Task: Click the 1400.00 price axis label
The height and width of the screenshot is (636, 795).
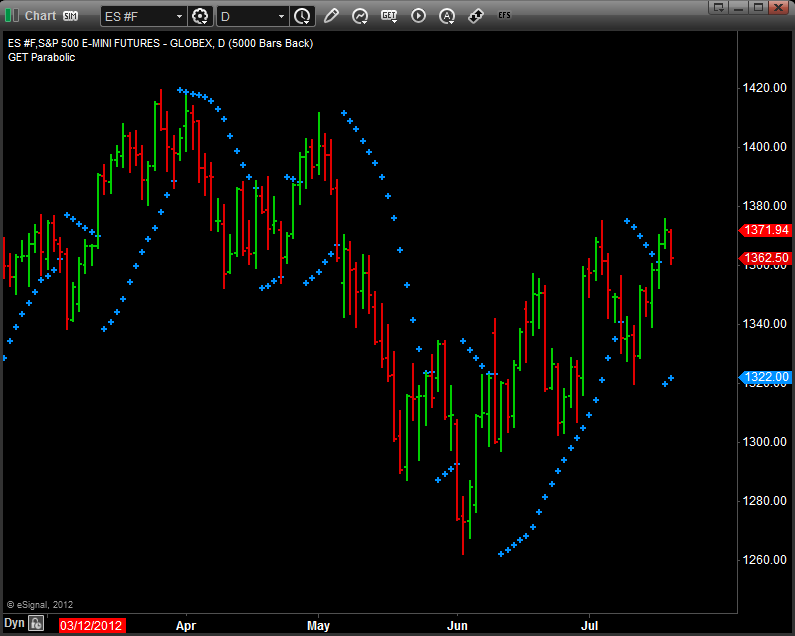Action: [765, 147]
